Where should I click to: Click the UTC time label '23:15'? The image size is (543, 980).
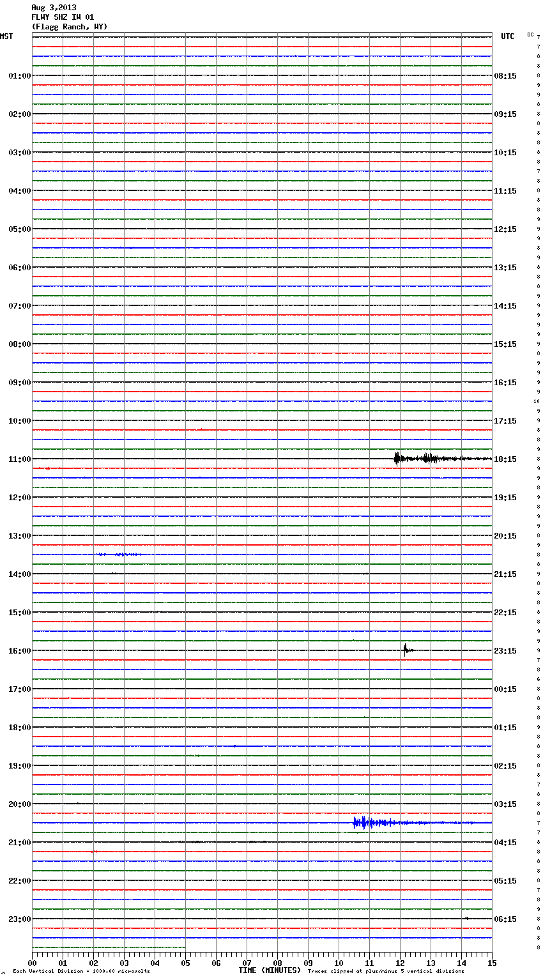[505, 651]
